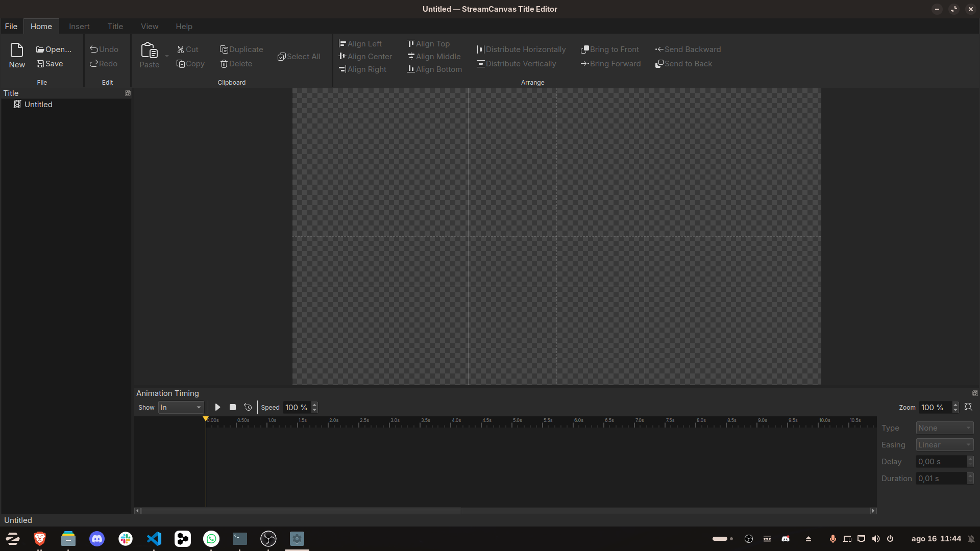The image size is (980, 551).
Task: Undock the Animation Timing panel
Action: 975,393
